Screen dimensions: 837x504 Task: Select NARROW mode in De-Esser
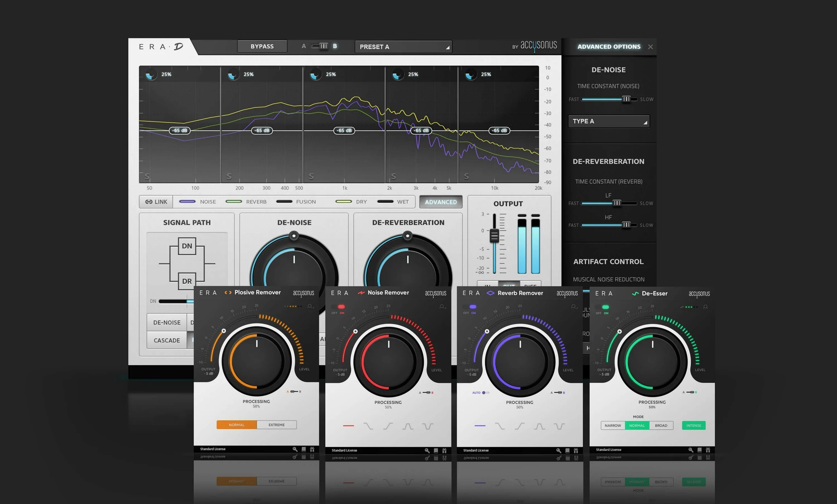(613, 426)
